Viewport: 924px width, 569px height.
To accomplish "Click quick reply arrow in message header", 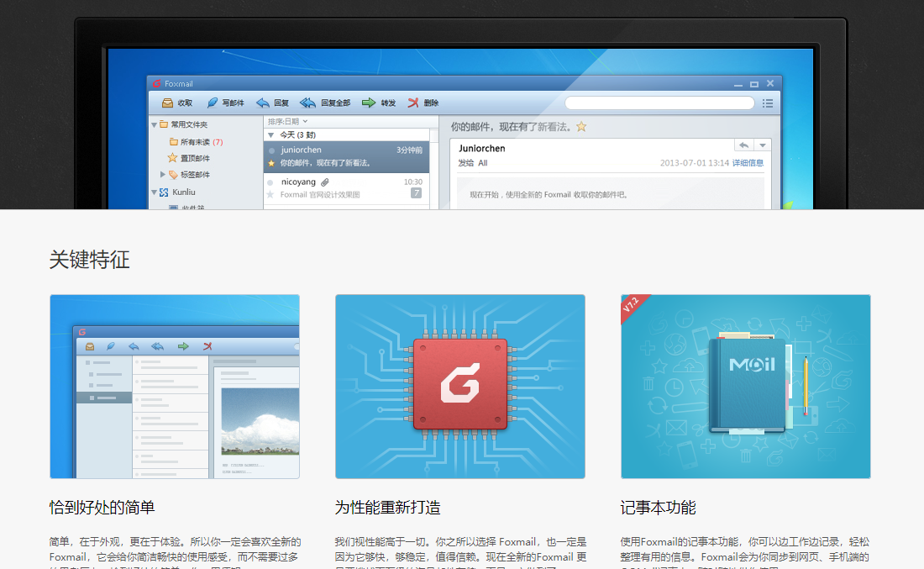I will 744,145.
